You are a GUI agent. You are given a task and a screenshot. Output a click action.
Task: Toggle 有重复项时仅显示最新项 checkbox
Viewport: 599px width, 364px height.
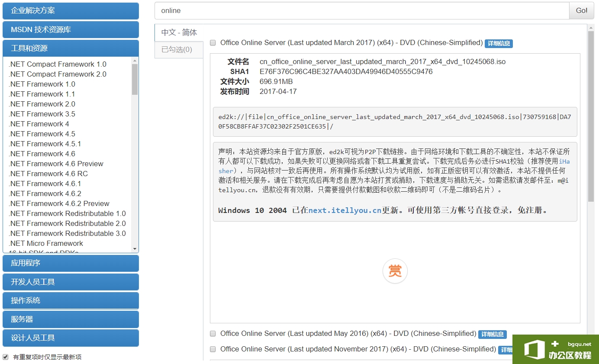(6, 357)
